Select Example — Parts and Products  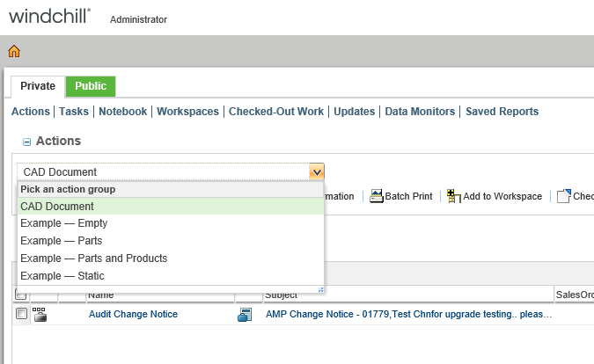tap(171, 258)
